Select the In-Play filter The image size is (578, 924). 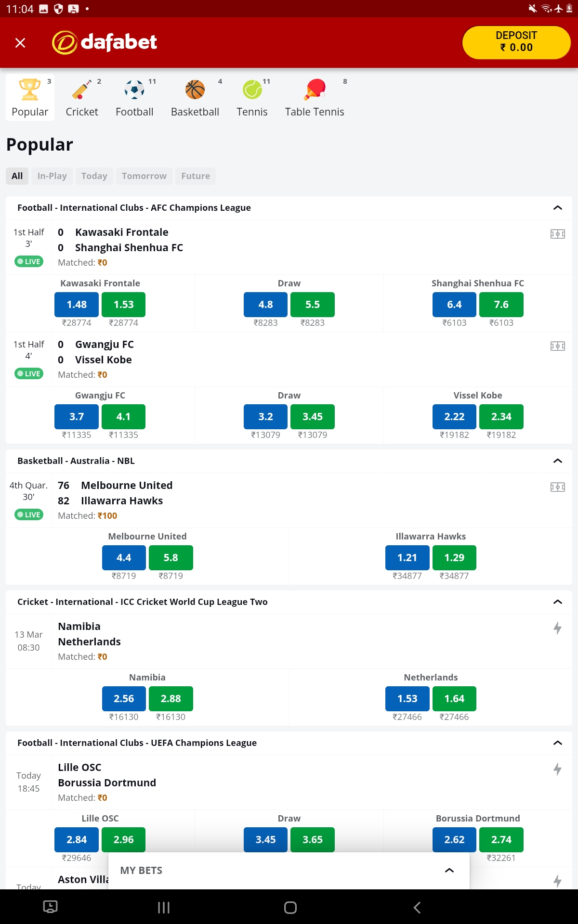52,176
